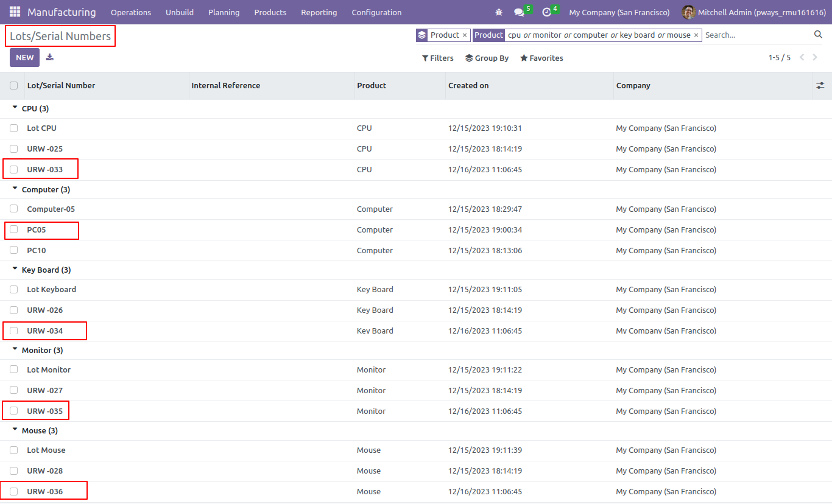Open the conversations chat icon
Image resolution: width=832 pixels, height=504 pixels.
click(518, 12)
